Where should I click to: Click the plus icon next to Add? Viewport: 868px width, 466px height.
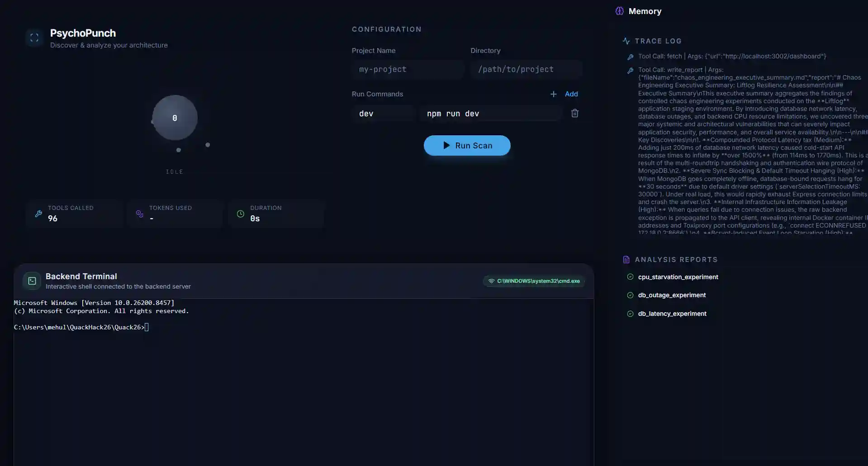553,94
